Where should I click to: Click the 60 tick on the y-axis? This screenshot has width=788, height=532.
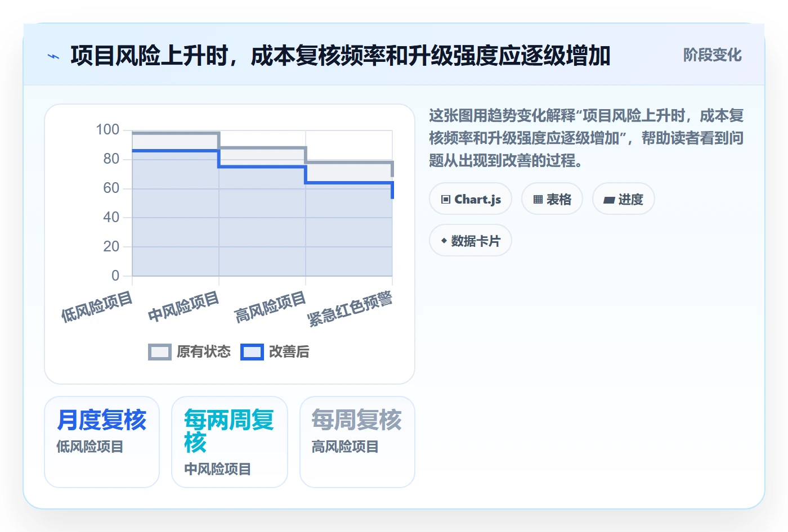coord(111,188)
